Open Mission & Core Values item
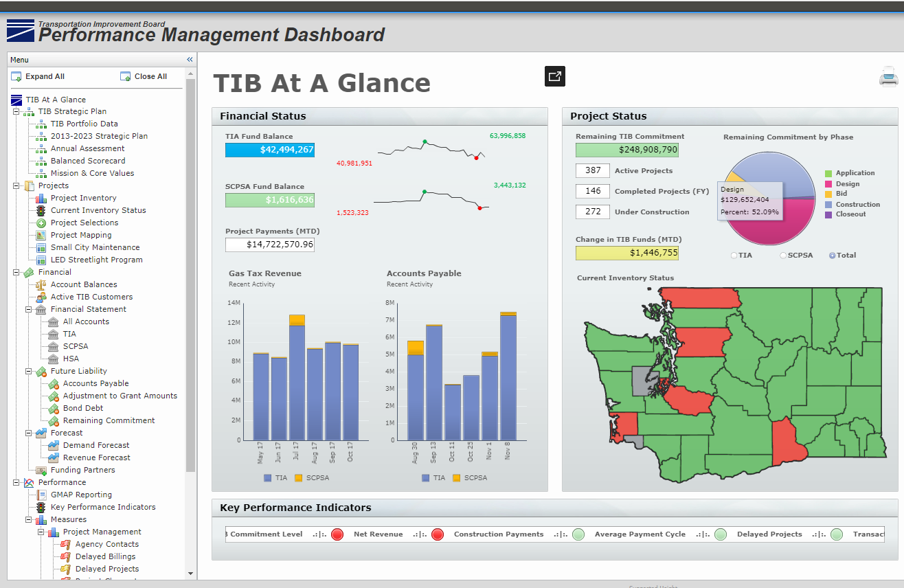Viewport: 904px width, 588px height. coord(92,173)
